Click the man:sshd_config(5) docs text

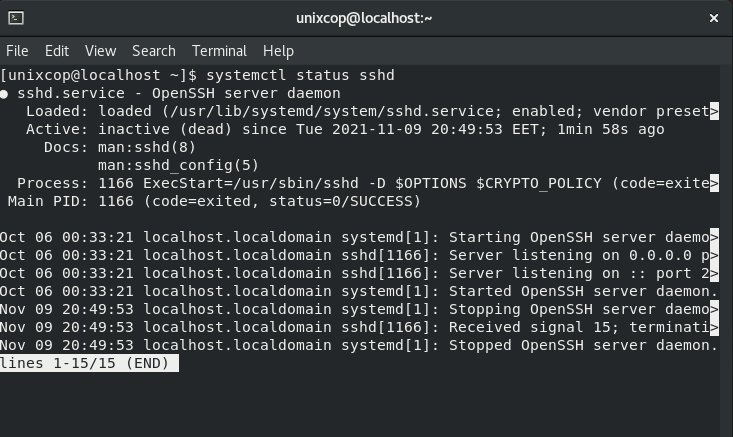pos(178,165)
